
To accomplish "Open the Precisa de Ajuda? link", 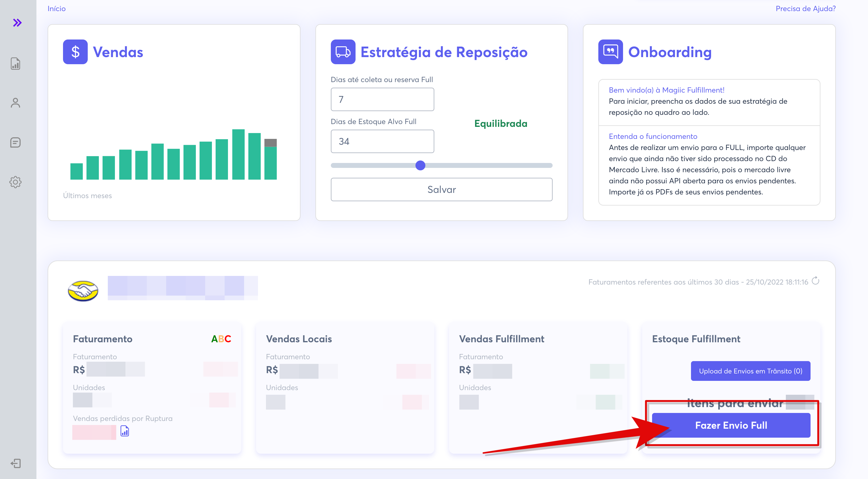I will [805, 8].
